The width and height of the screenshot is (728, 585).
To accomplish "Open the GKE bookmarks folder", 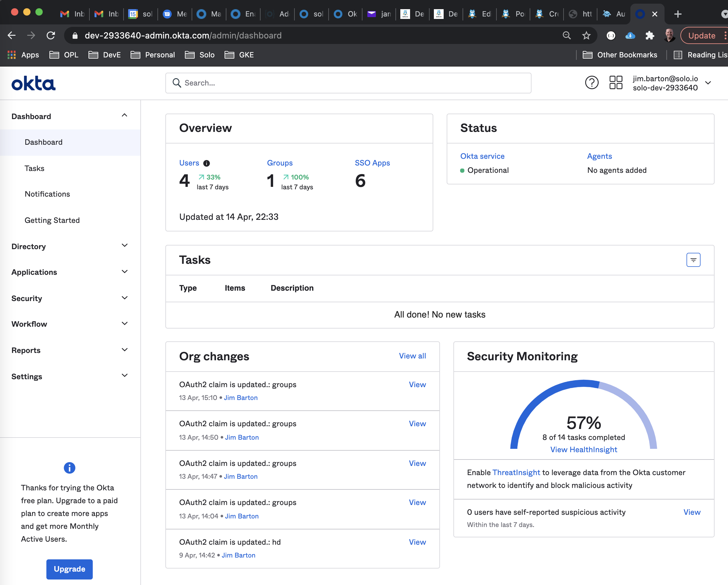I will [x=239, y=55].
